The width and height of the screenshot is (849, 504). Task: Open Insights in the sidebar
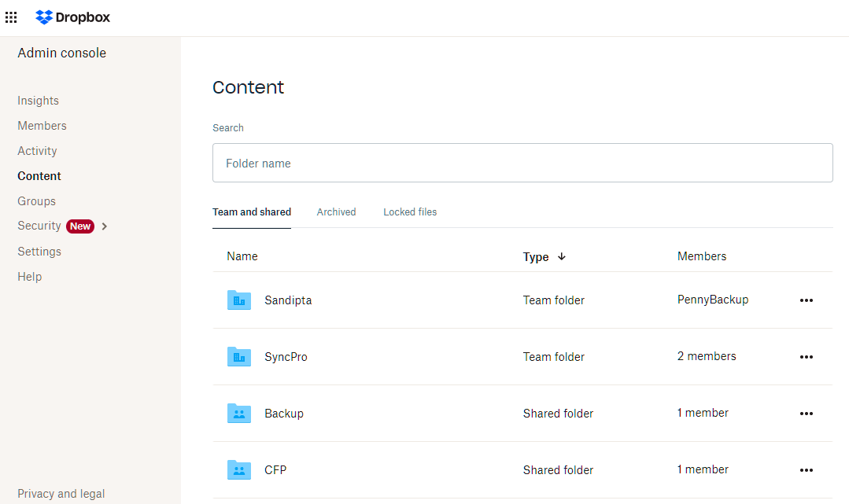click(x=38, y=101)
